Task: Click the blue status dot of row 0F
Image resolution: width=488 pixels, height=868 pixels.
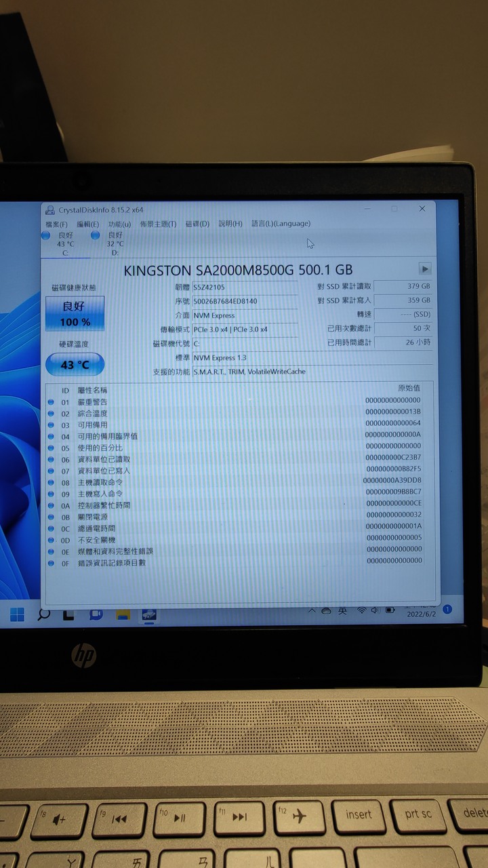Action: pyautogui.click(x=51, y=563)
